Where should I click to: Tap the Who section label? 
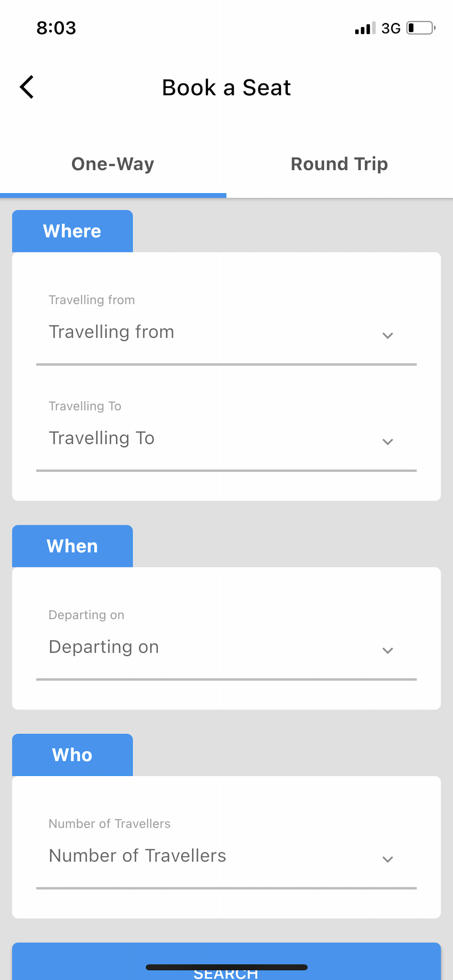click(72, 755)
